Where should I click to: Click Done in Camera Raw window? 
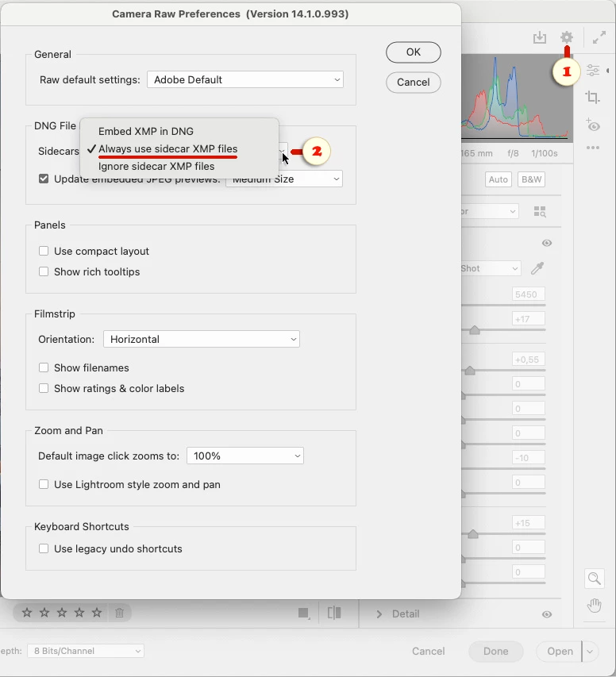[x=496, y=651]
